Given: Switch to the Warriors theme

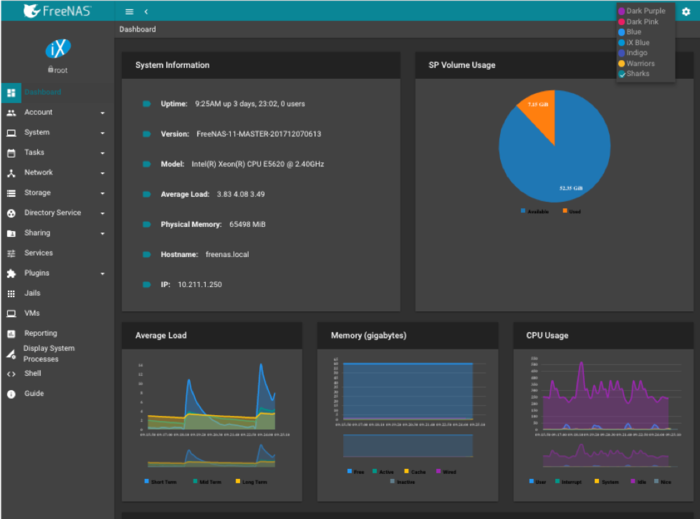Looking at the screenshot, I should point(641,63).
